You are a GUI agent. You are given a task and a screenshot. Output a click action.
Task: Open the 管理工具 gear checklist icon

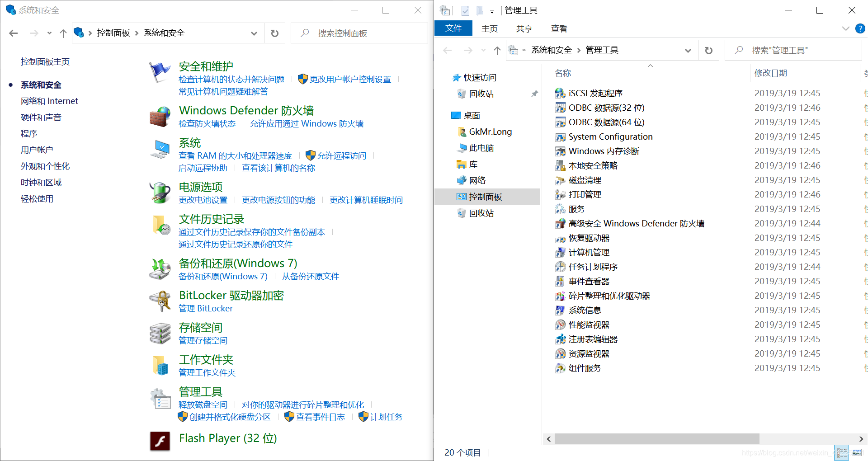coord(160,398)
